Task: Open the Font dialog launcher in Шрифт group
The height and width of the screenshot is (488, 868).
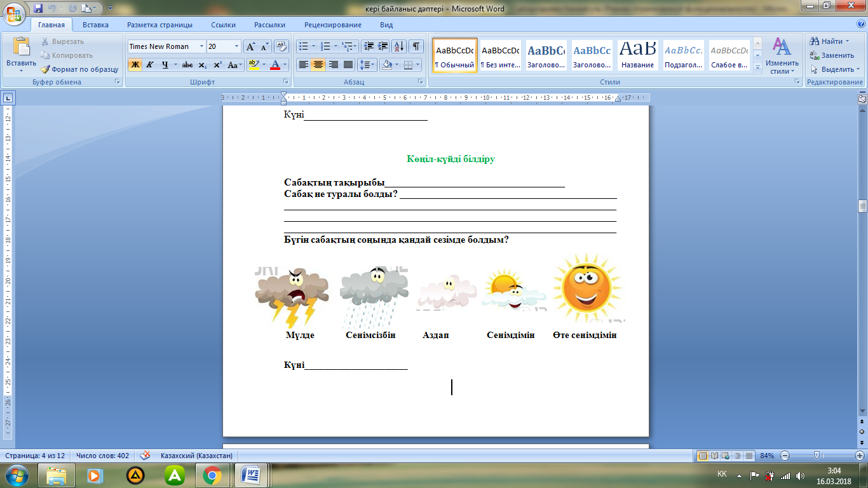Action: (x=286, y=82)
